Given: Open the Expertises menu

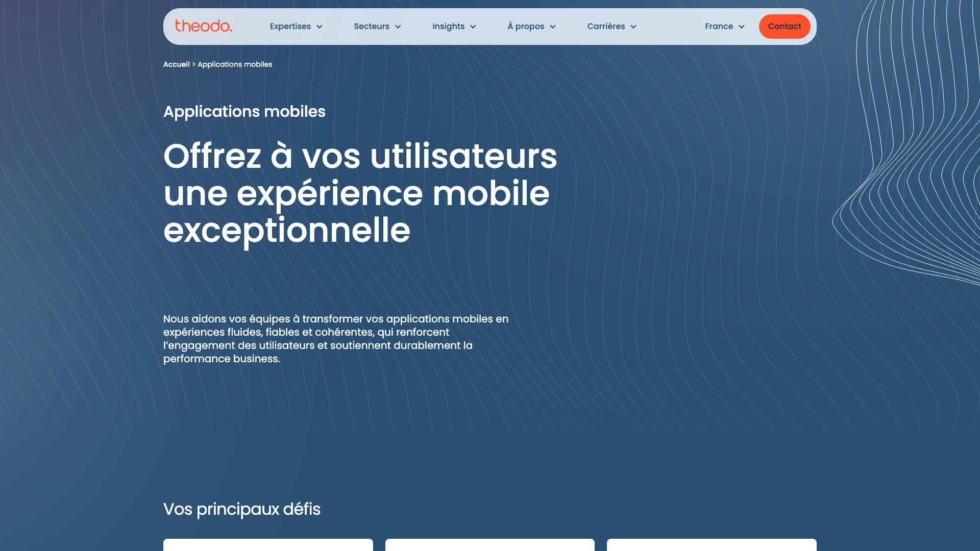Looking at the screenshot, I should pyautogui.click(x=290, y=27).
